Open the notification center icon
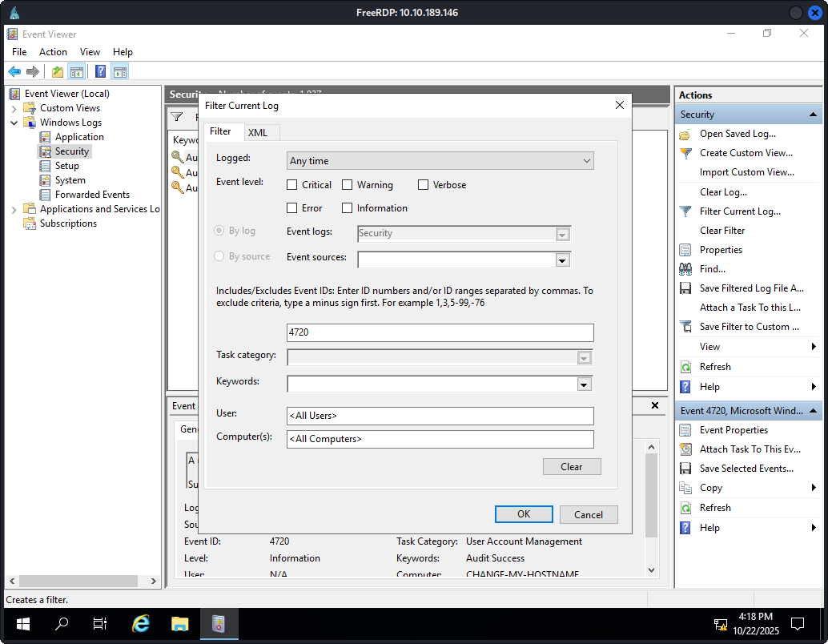Screen dimensions: 828x644 coord(798,624)
